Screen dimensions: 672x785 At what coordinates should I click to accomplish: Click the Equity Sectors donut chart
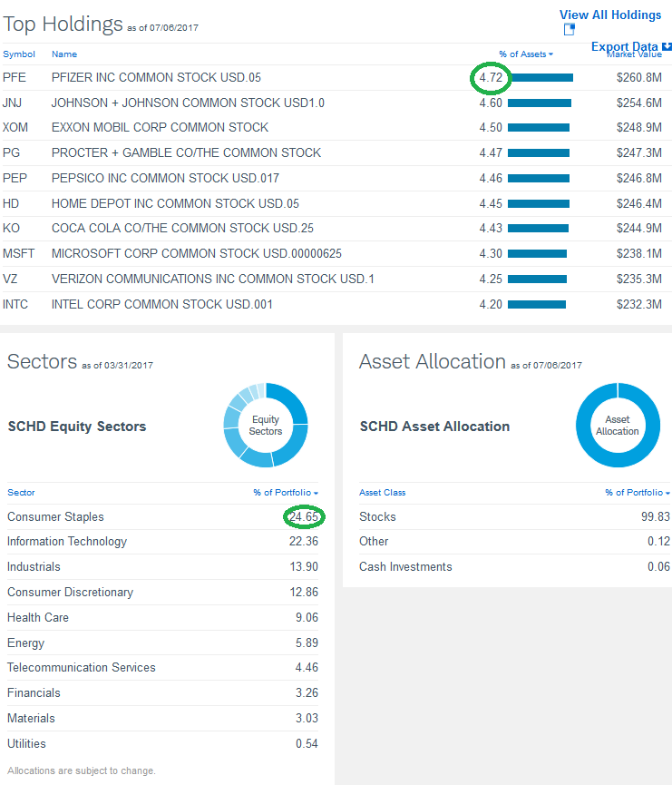click(x=266, y=425)
